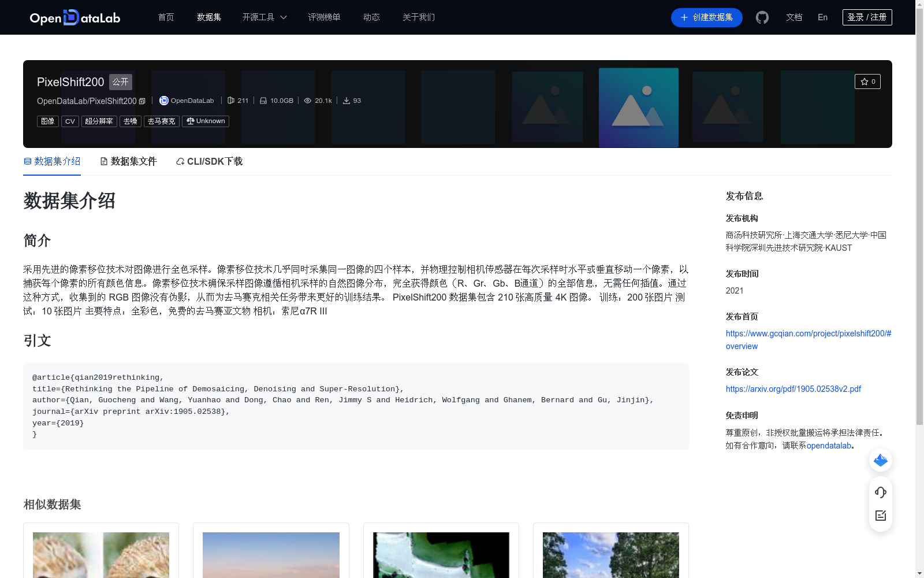
Task: Click the 10.0GB size icon
Action: pyautogui.click(x=263, y=101)
